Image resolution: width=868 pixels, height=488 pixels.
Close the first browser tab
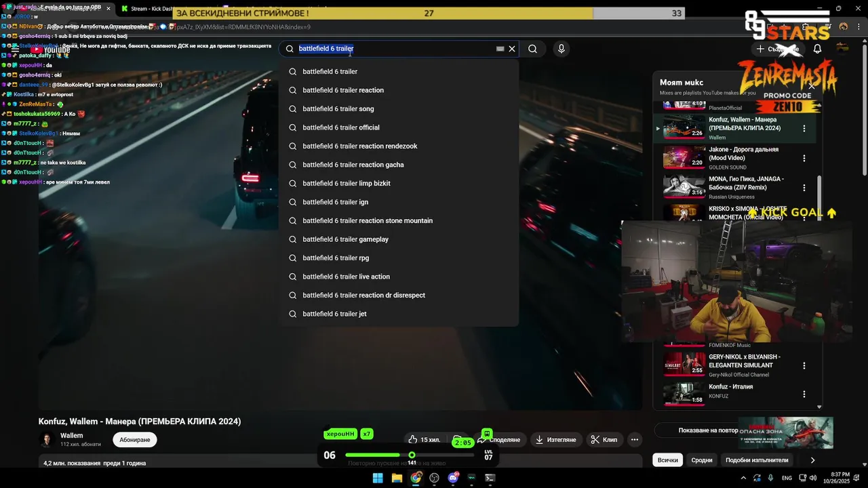[x=108, y=8]
